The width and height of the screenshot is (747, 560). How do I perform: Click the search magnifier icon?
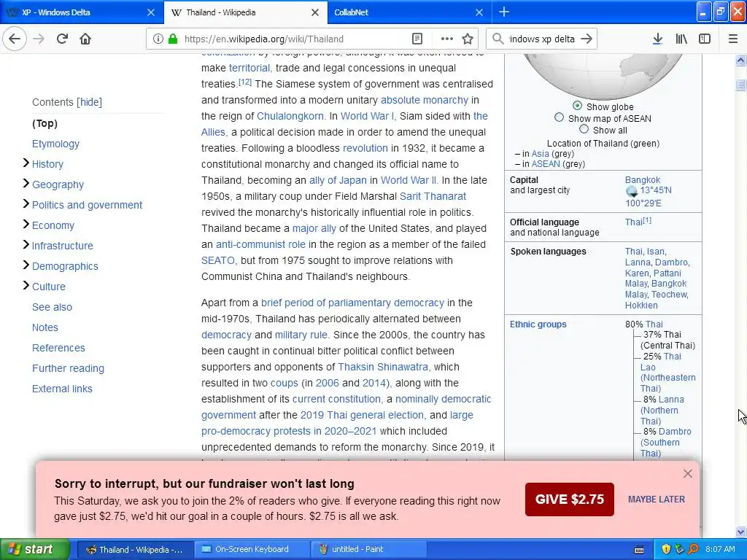(498, 39)
